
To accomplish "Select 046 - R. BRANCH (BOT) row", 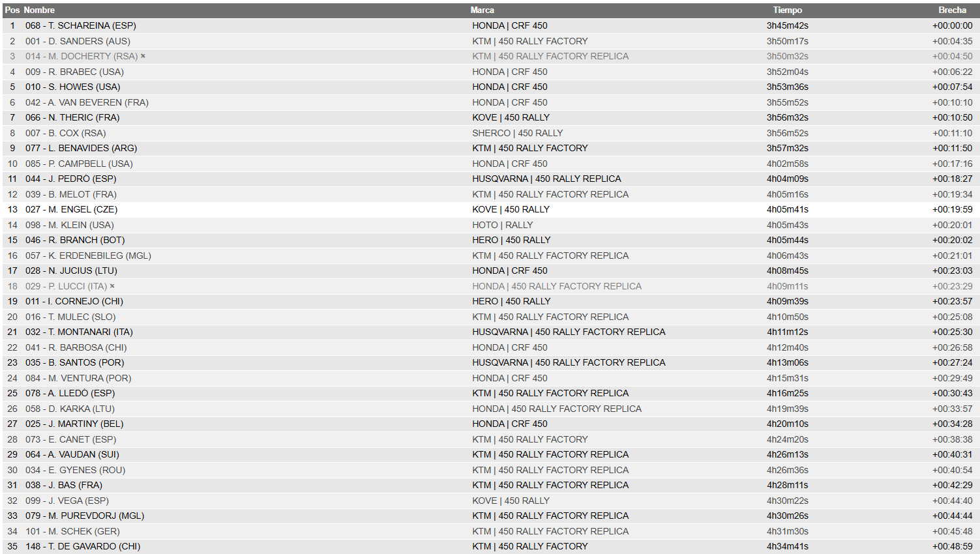I will click(490, 240).
